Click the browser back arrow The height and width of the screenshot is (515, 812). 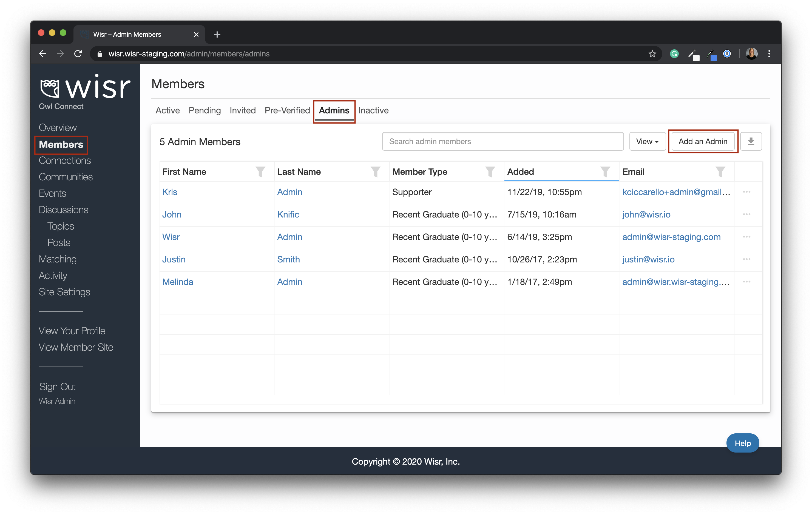(x=43, y=54)
